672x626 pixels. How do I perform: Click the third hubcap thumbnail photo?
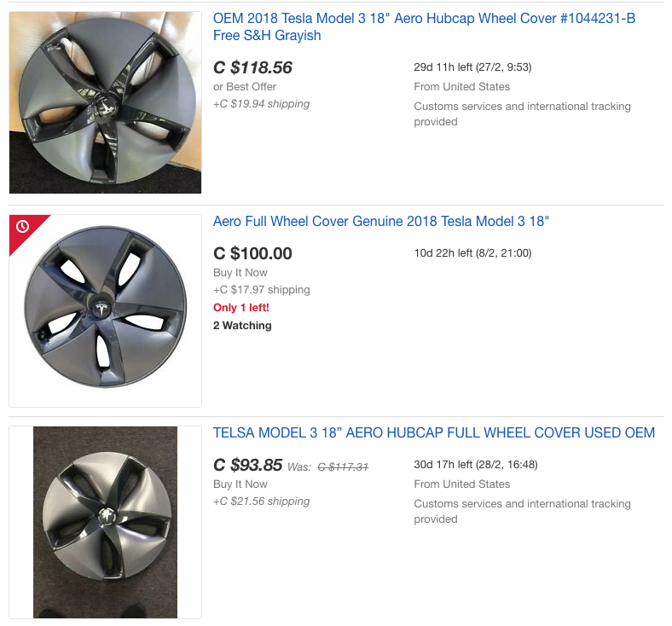click(105, 522)
